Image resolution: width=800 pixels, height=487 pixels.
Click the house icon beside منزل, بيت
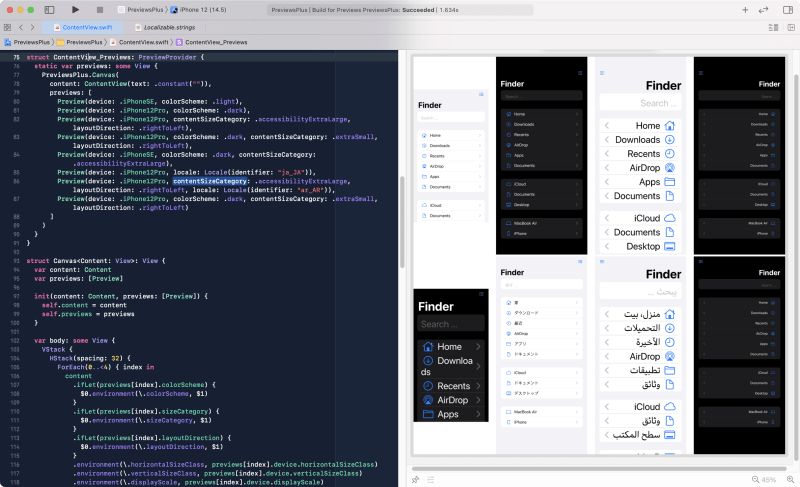point(670,314)
